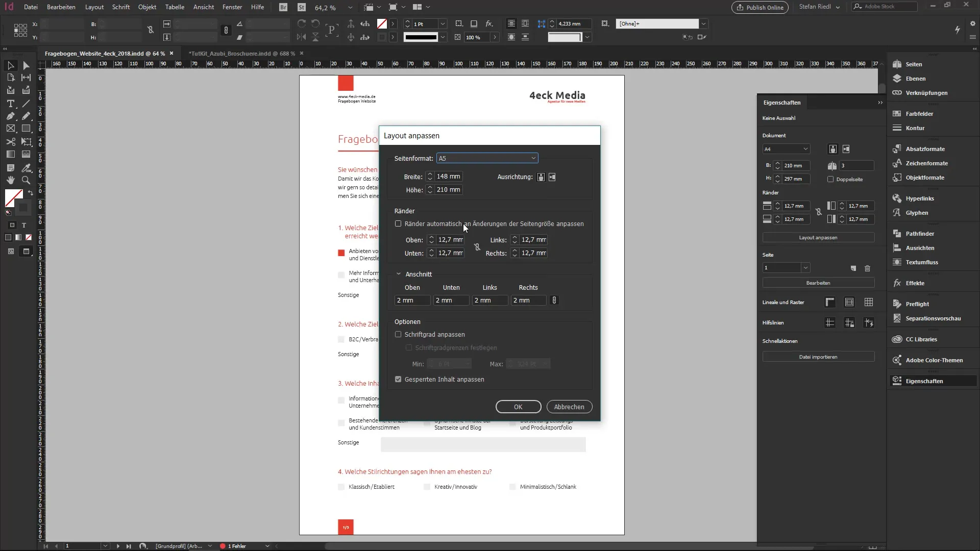The width and height of the screenshot is (980, 551).
Task: Select the Line tool
Action: [26, 104]
